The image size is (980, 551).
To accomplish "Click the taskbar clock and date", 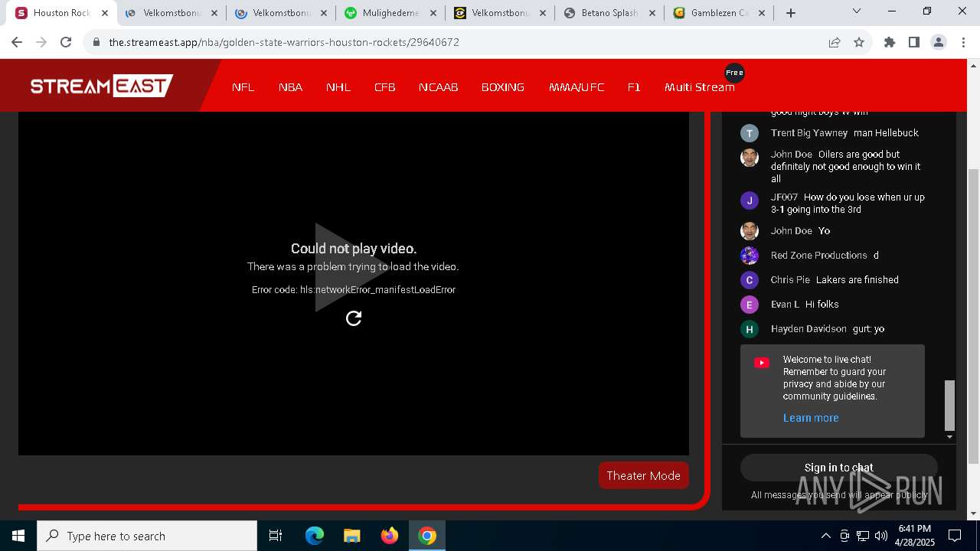I will (x=915, y=536).
